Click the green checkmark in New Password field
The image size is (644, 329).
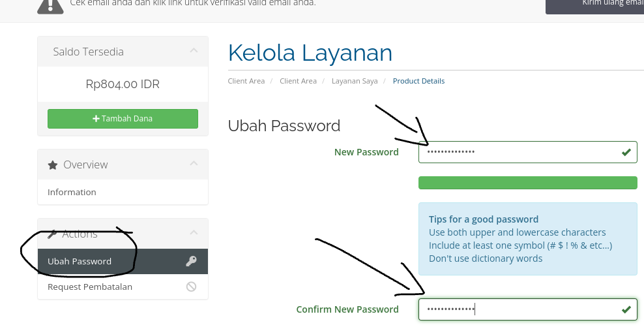pos(626,152)
